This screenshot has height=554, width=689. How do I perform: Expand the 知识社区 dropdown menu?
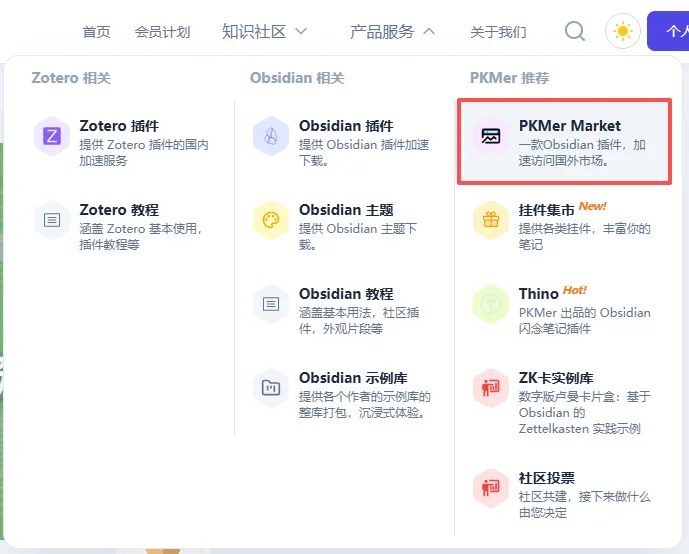(265, 32)
